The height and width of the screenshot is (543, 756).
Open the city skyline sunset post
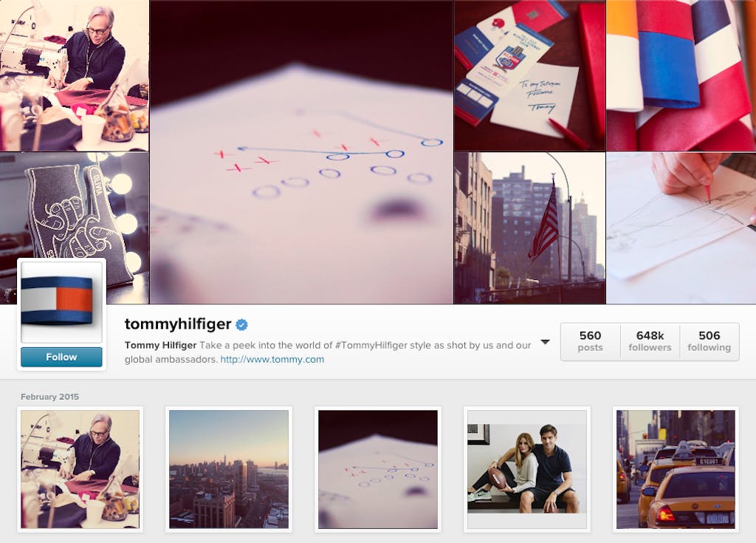click(x=229, y=469)
